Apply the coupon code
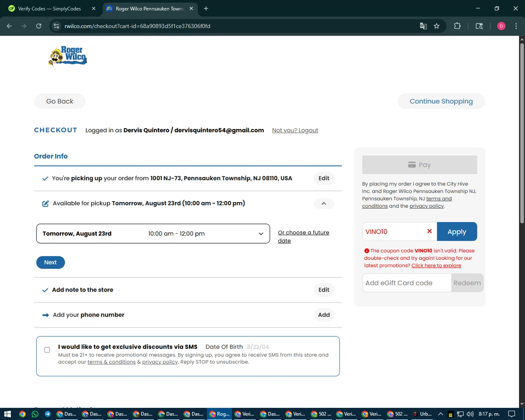This screenshot has height=420, width=525. [x=457, y=231]
